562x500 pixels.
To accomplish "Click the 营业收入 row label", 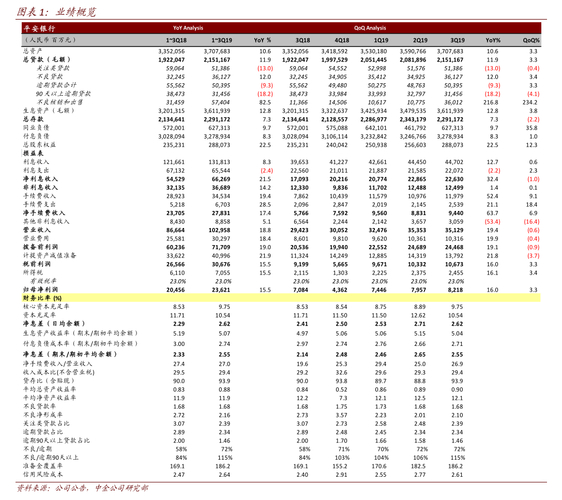I will pos(37,230).
